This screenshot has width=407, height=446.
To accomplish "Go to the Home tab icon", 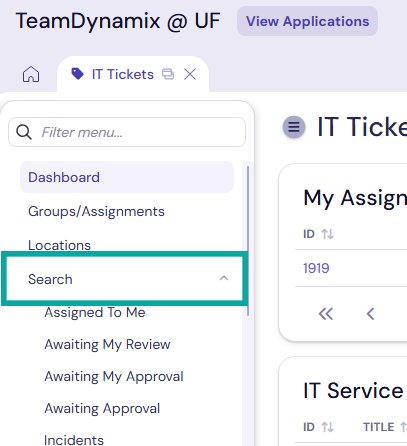I will tap(31, 74).
